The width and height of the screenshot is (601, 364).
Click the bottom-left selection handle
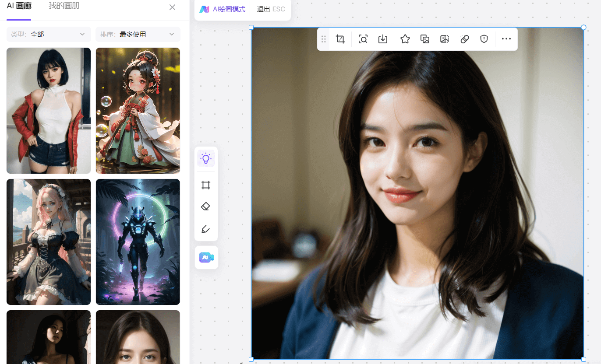pos(251,359)
